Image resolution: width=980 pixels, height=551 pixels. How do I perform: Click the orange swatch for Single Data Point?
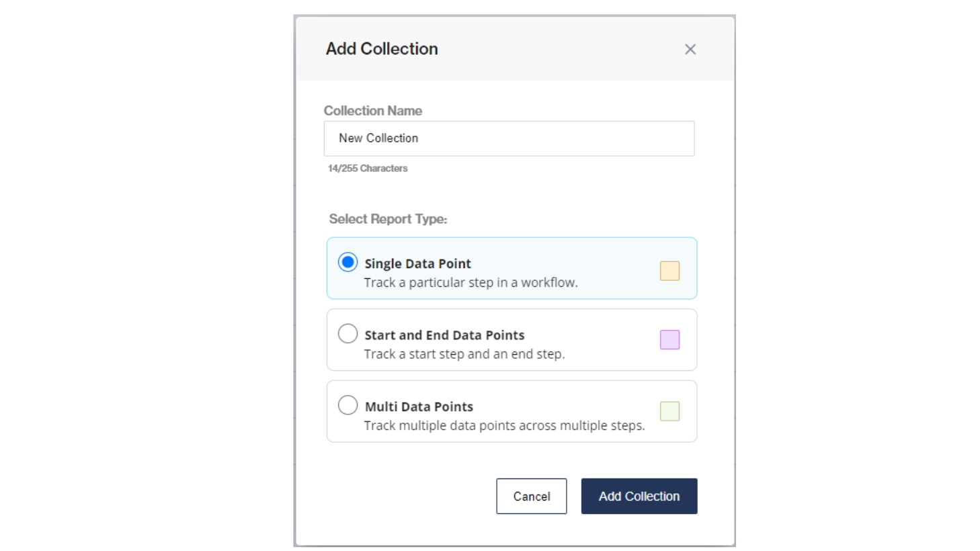click(669, 271)
